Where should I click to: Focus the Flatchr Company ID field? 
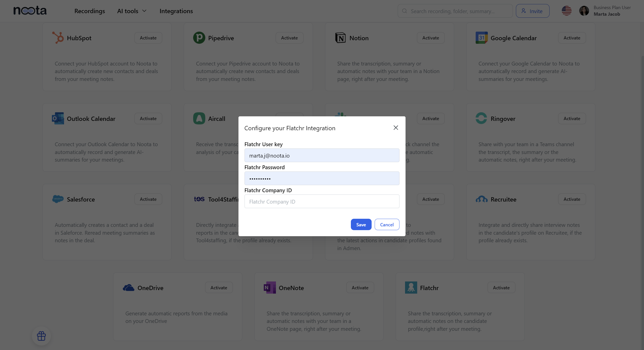tap(322, 202)
